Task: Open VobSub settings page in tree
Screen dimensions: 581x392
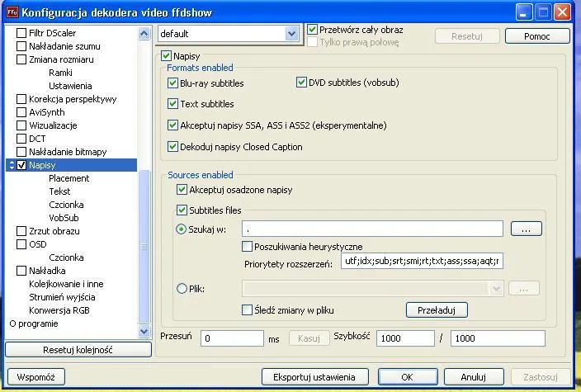Action: (x=64, y=218)
